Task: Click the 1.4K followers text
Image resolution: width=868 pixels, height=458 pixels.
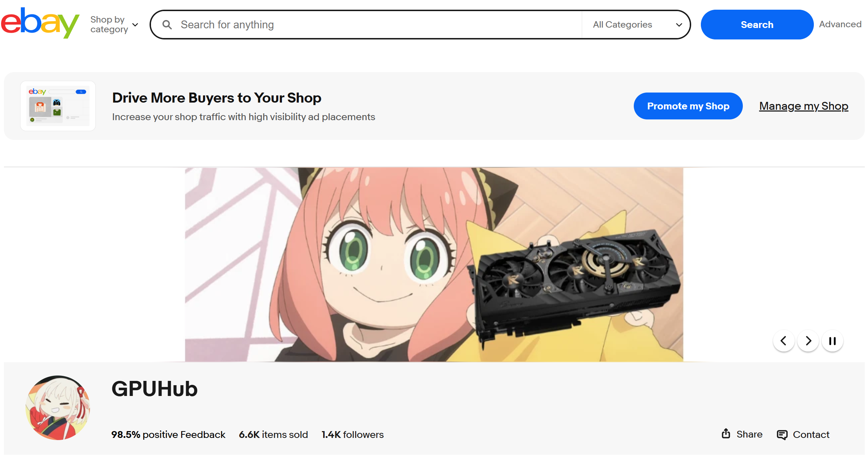Action: pyautogui.click(x=353, y=434)
